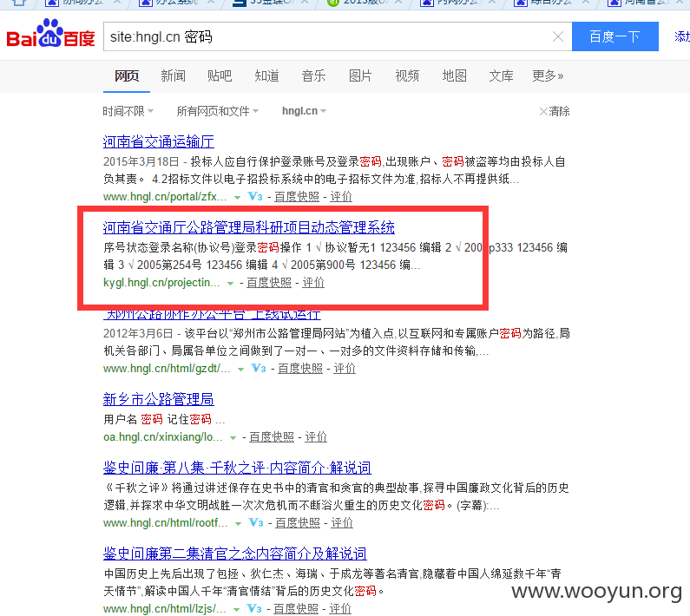Screen dimensions: 690x616
Task: Open 百度快照 for oa.hngl.cn/xinxiang result
Action: 272,437
